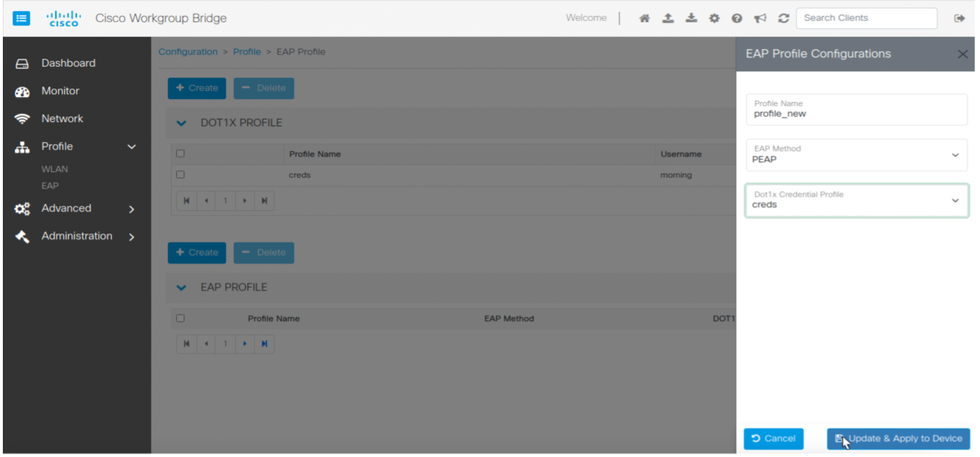Open Dot1x Credential Profile dropdown

[856, 200]
